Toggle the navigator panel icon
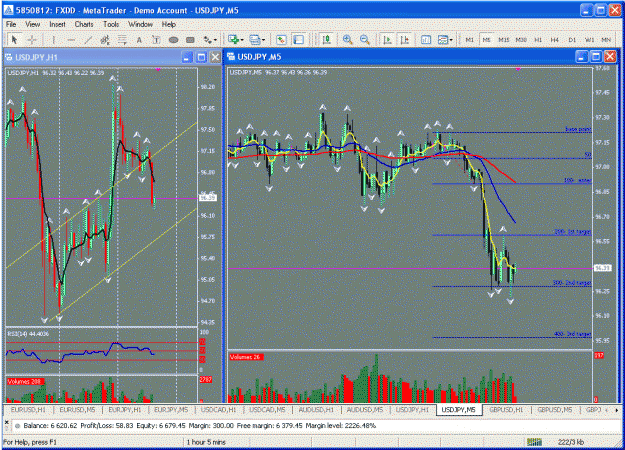625x450 pixels. tap(299, 39)
